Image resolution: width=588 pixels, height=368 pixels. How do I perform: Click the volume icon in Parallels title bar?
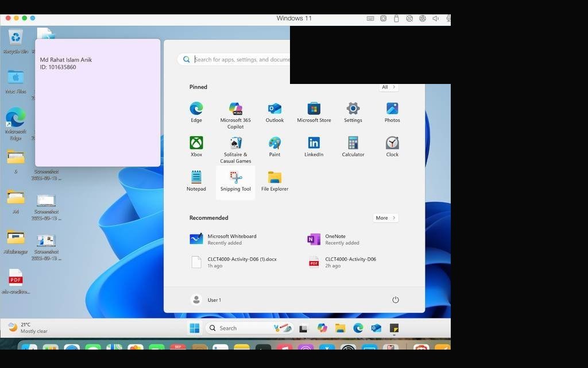(x=435, y=18)
